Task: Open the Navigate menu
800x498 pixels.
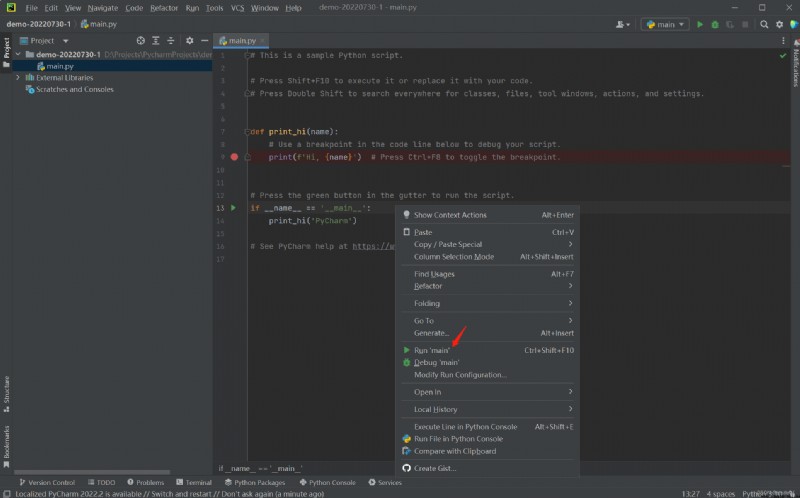Action: (103, 8)
